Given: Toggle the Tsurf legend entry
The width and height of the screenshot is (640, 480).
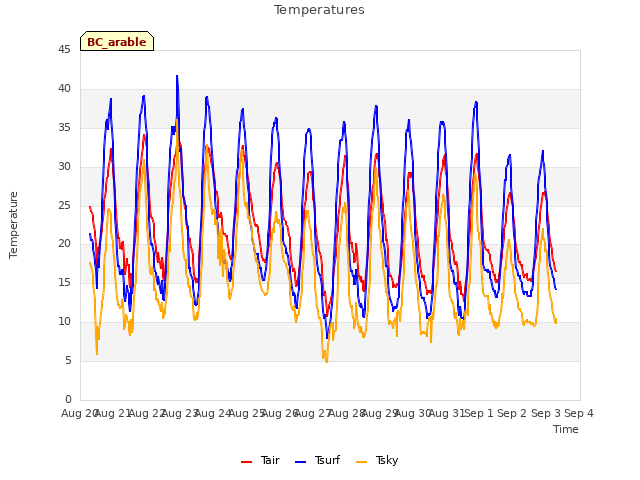Looking at the screenshot, I should (317, 460).
